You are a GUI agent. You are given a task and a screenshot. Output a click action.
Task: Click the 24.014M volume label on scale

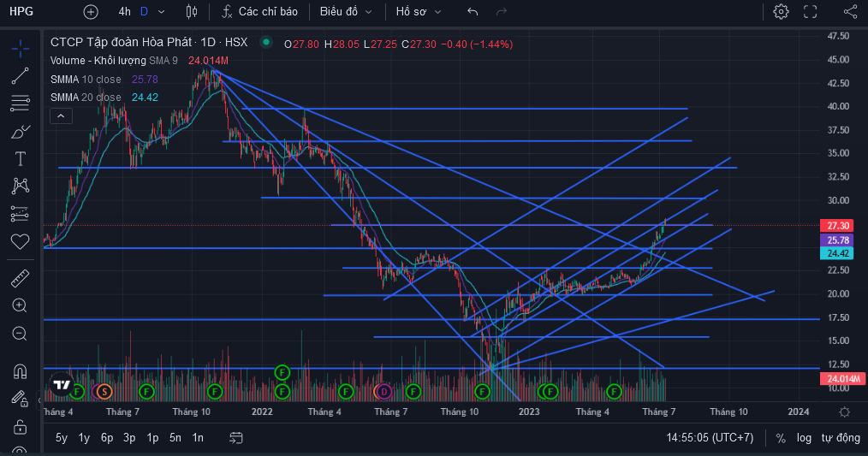coord(843,379)
